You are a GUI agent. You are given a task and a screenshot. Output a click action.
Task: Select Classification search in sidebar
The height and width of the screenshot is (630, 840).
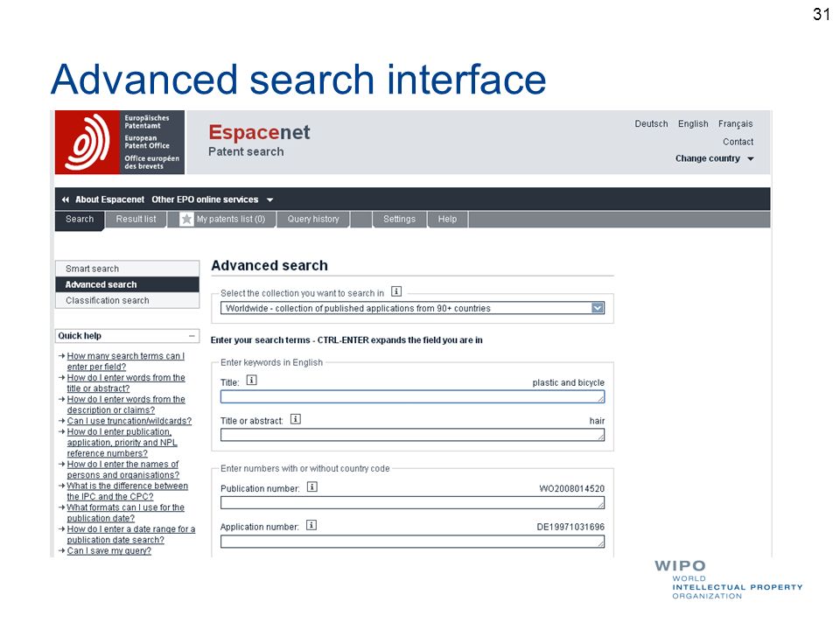128,300
